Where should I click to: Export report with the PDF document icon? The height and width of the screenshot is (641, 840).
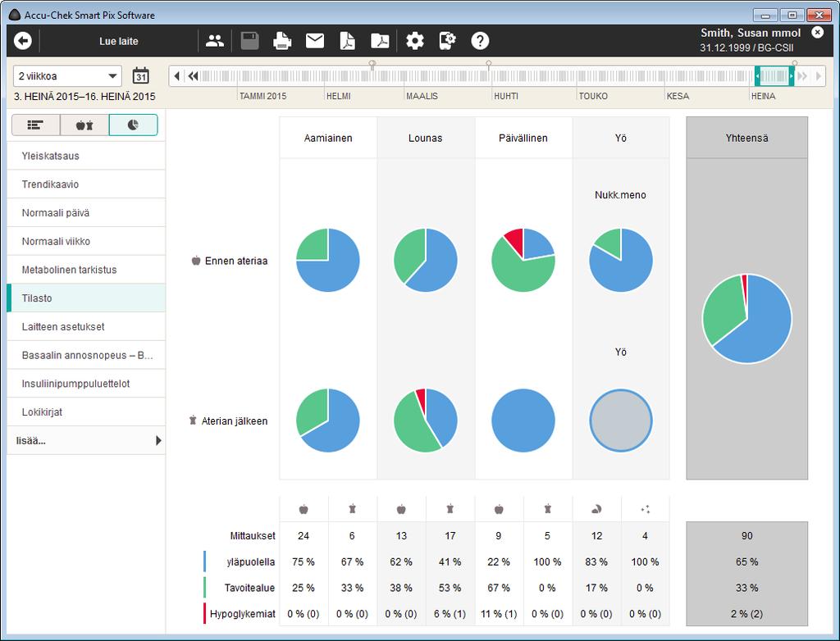(348, 41)
